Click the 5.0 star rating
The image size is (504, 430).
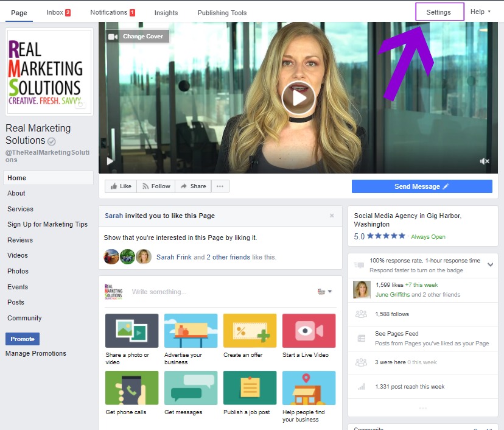point(379,236)
